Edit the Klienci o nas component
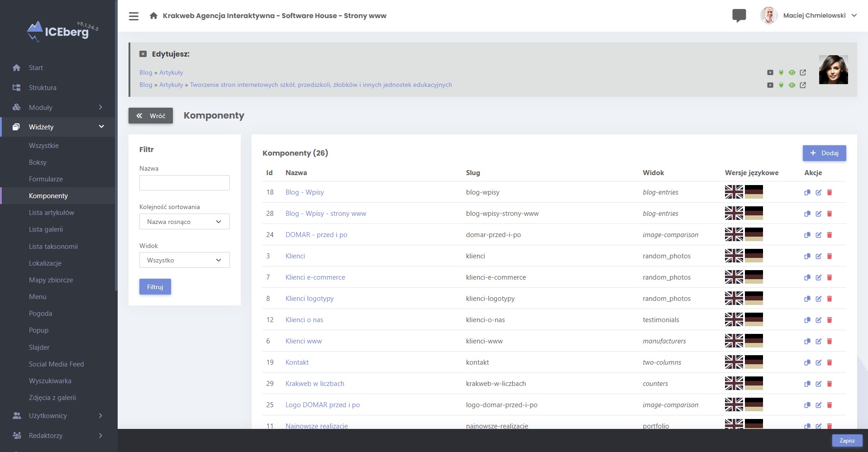 (818, 320)
